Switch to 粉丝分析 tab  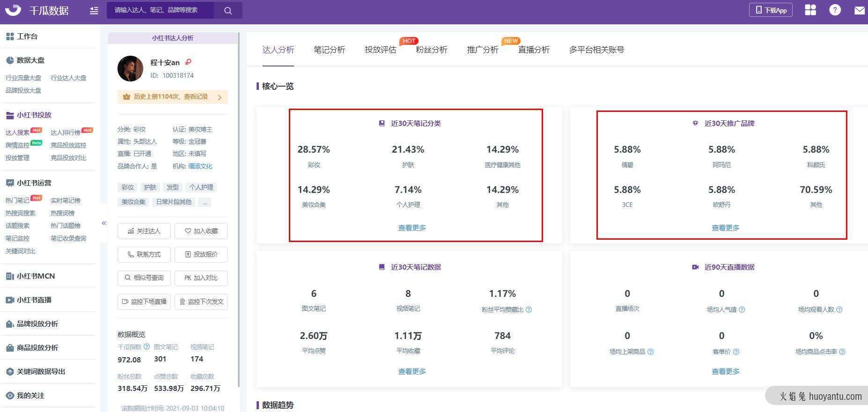(431, 50)
